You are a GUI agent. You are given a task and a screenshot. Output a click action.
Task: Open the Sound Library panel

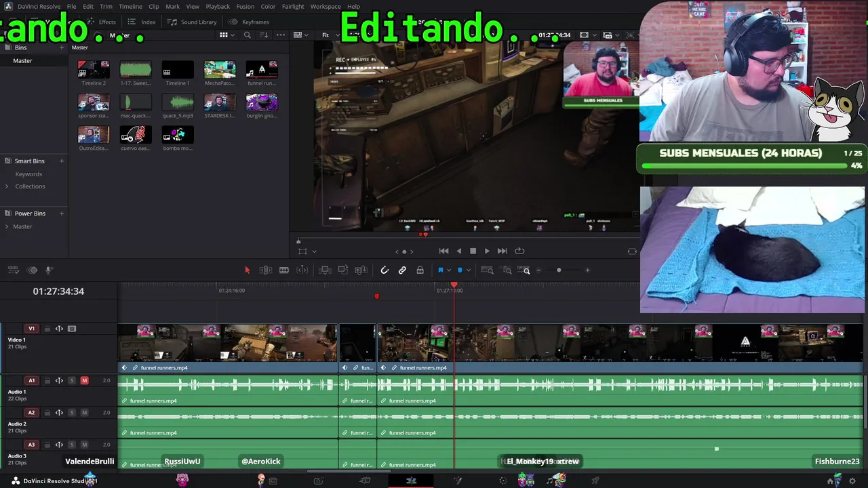click(x=192, y=22)
